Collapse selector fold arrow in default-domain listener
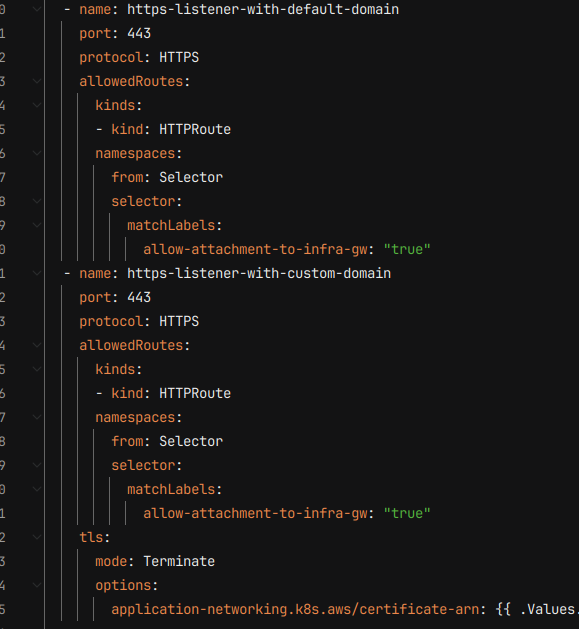Screen dimensions: 579x629 click(x=37, y=201)
